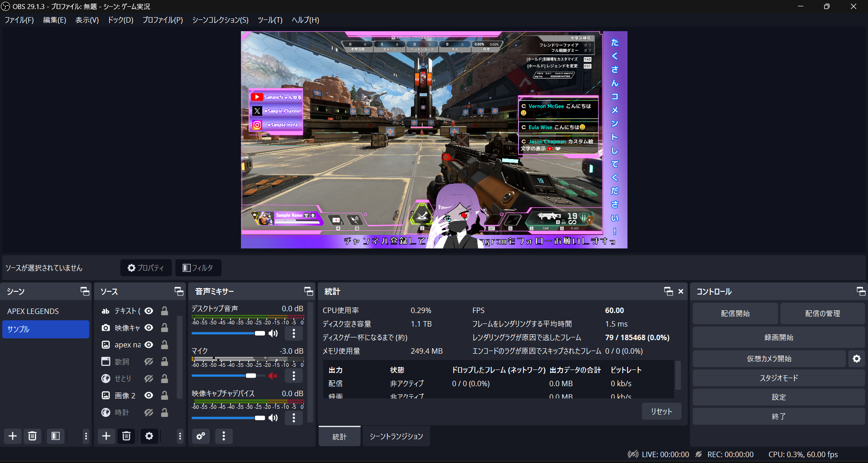Float the コントロール dock with its pop-out icon
868x463 pixels.
[861, 291]
